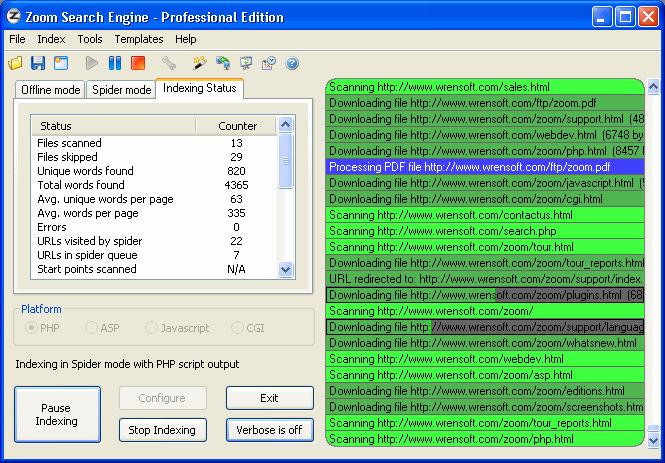Click the Downloading file ftp/zoom.pdf log entry
Image resolution: width=665 pixels, height=463 pixels.
(485, 103)
